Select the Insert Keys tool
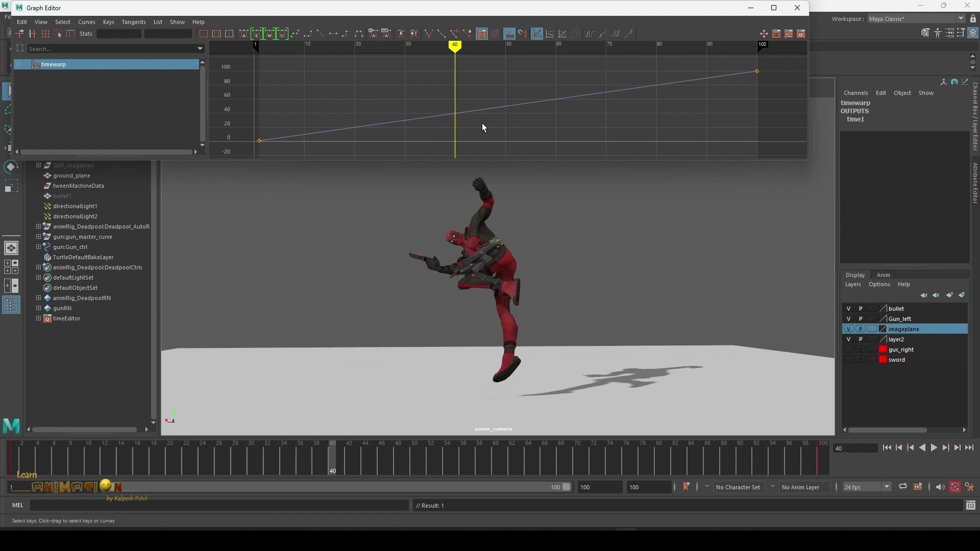Image resolution: width=980 pixels, height=551 pixels. (x=32, y=34)
